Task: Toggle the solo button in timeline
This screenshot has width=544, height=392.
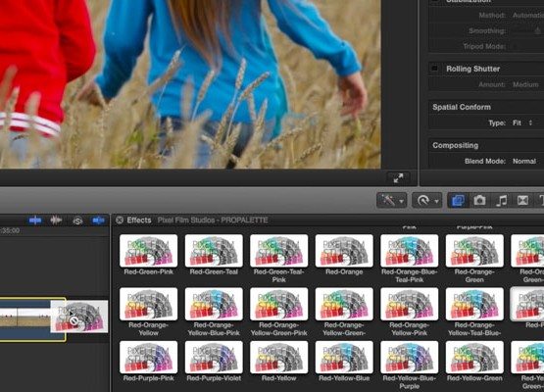Action: [x=77, y=220]
